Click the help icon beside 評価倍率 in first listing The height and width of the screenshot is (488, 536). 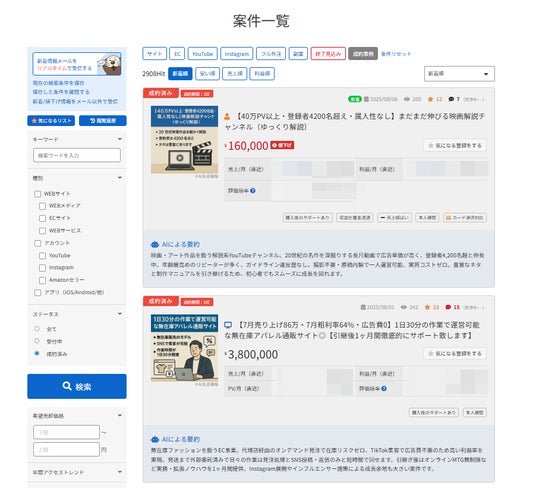tap(253, 191)
